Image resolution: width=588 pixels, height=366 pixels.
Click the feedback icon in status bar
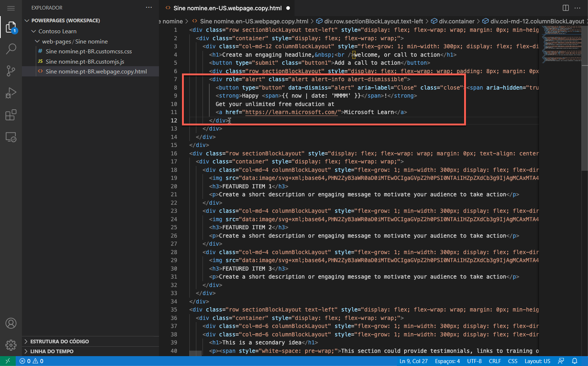click(x=561, y=361)
